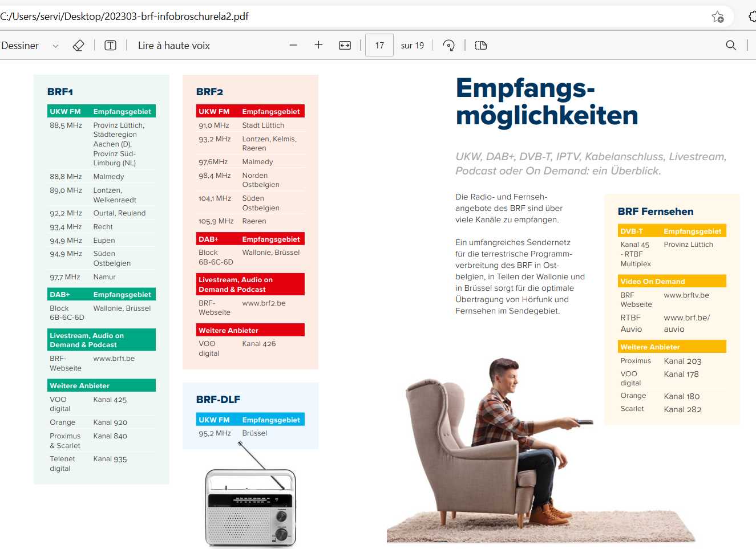Open the www.brf.be/auvio link
Image resolution: width=756 pixels, height=549 pixels.
(x=687, y=323)
